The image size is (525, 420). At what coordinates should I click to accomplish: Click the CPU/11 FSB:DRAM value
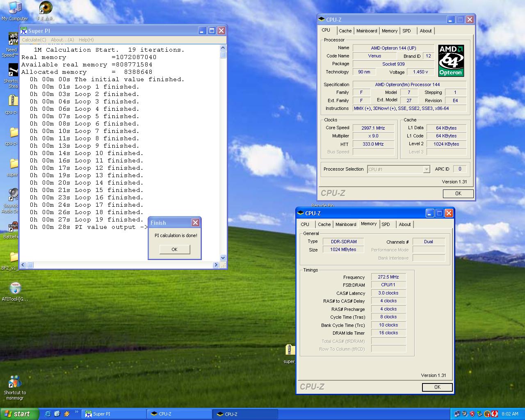click(388, 285)
